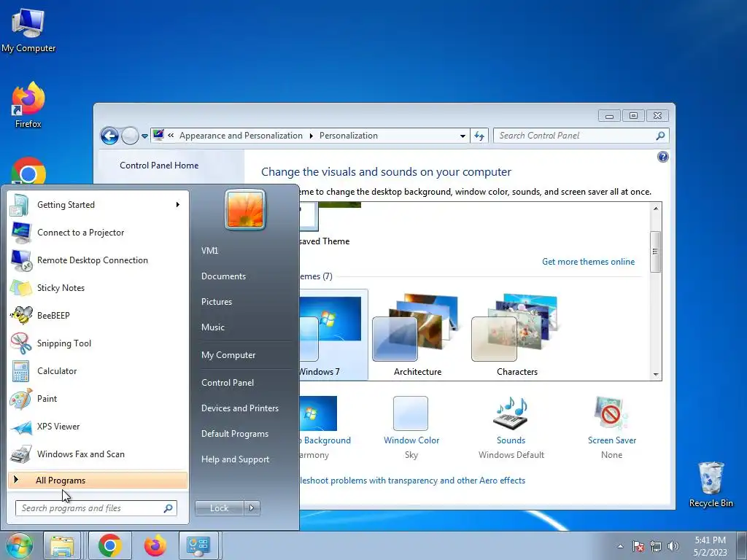
Task: Open My Computer in Start menu
Action: click(x=228, y=355)
